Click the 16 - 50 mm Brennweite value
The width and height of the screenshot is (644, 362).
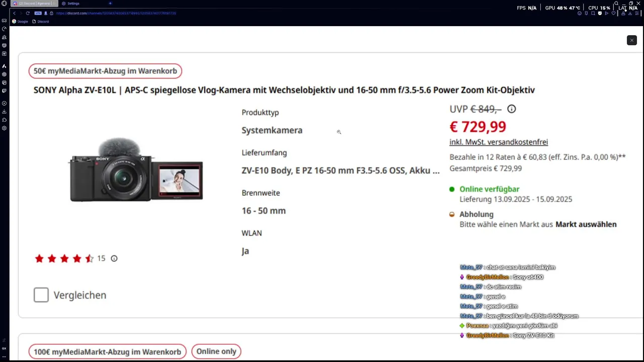pyautogui.click(x=264, y=211)
